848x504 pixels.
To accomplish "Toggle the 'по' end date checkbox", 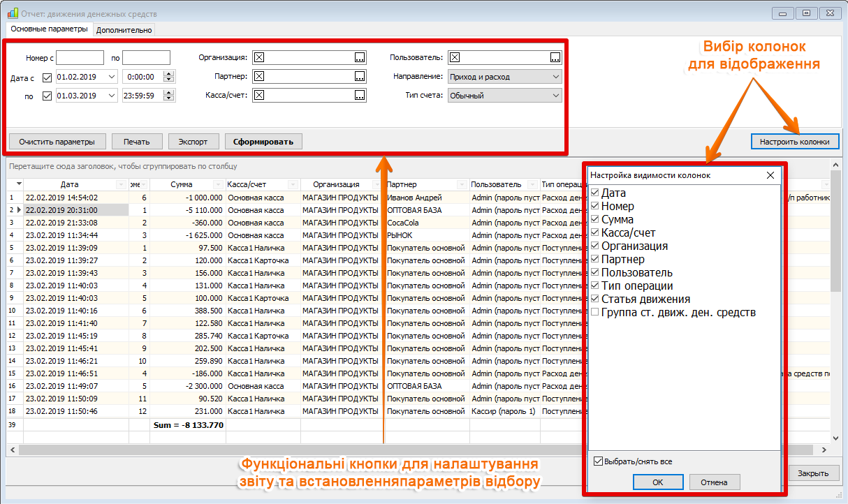I will click(47, 96).
